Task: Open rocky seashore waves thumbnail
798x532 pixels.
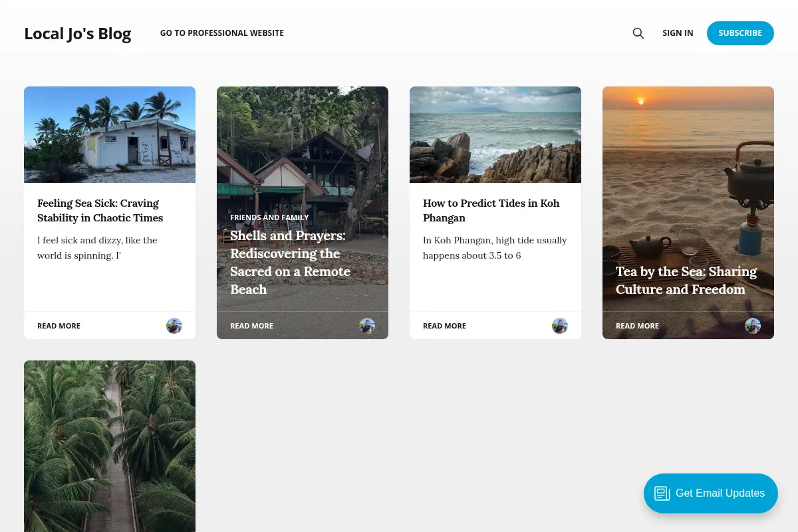Action: click(x=495, y=134)
